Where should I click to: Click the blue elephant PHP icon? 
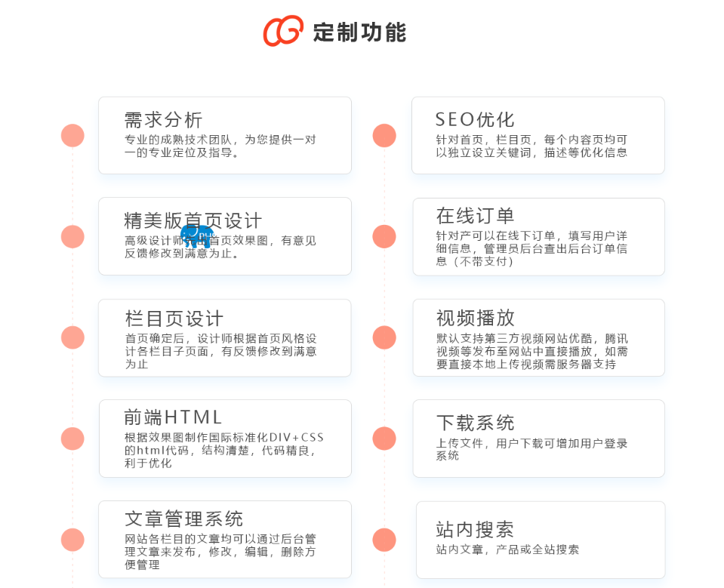tap(198, 236)
